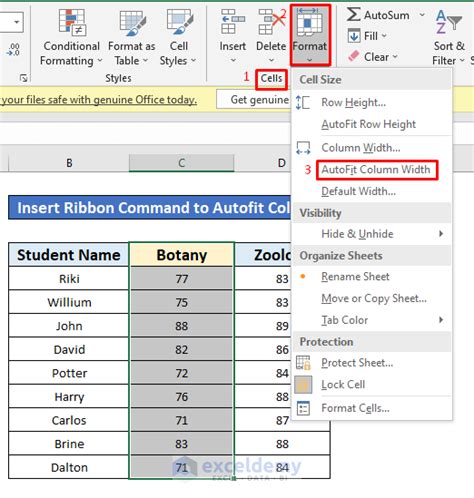The image size is (474, 498).
Task: Click the Protect Sheet icon
Action: [x=303, y=363]
